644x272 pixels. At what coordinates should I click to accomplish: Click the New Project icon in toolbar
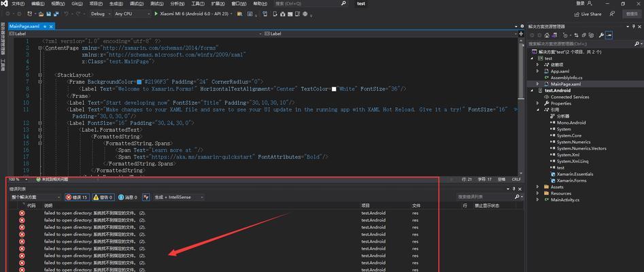tap(30, 14)
